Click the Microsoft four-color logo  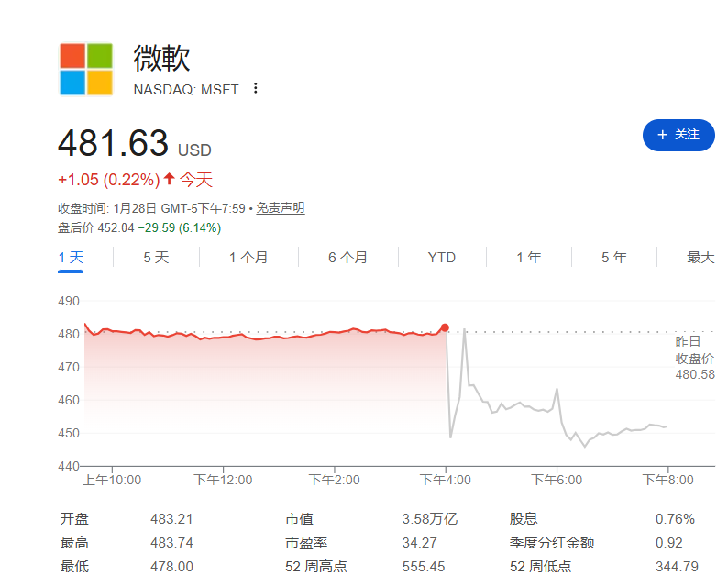pyautogui.click(x=86, y=69)
